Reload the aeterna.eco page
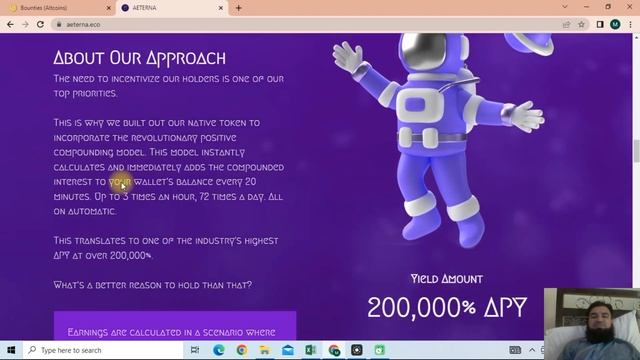 tap(40, 24)
